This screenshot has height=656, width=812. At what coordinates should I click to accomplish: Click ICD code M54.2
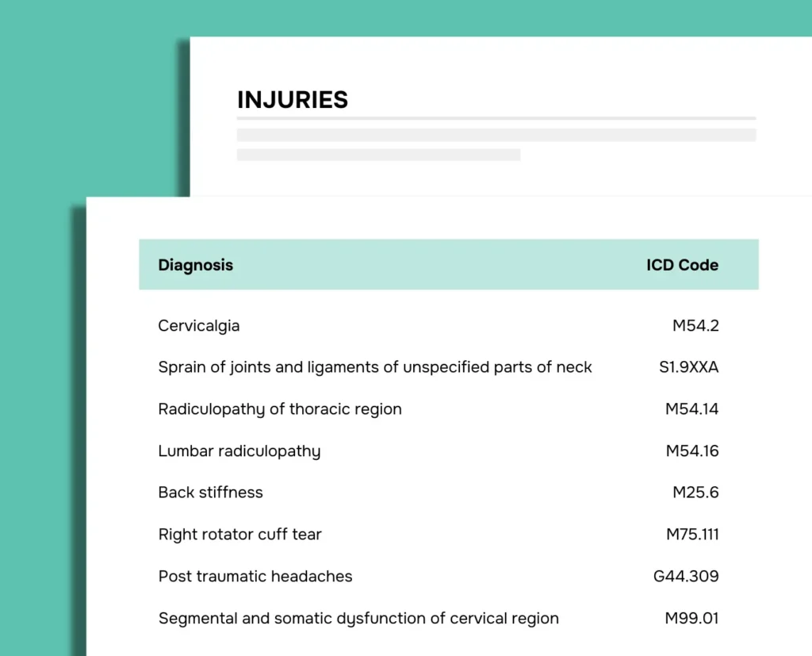tap(695, 325)
